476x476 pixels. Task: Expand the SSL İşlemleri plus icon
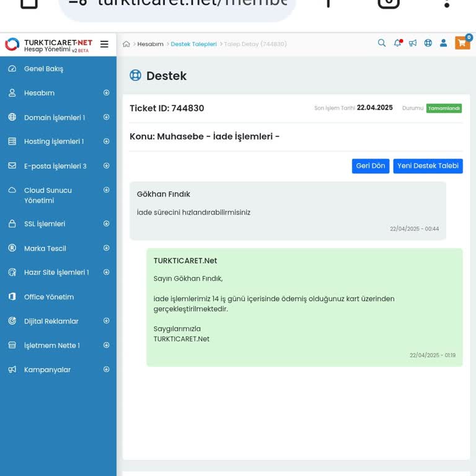[106, 224]
